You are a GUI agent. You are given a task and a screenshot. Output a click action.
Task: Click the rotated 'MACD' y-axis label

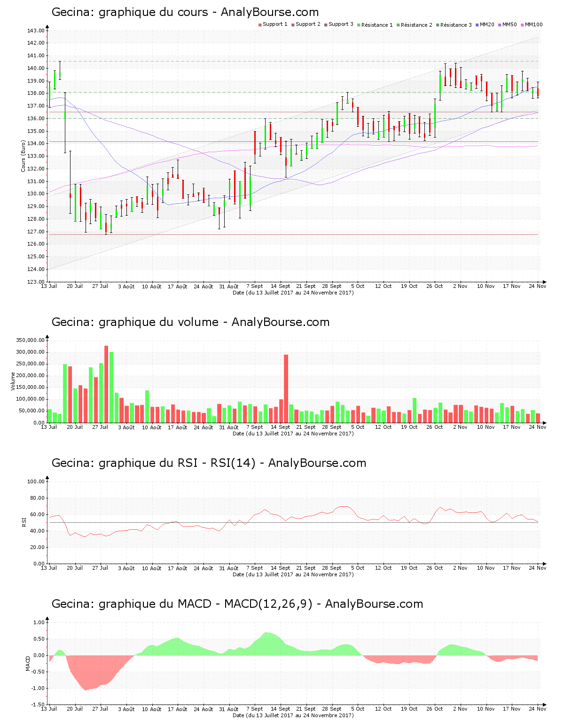28,663
